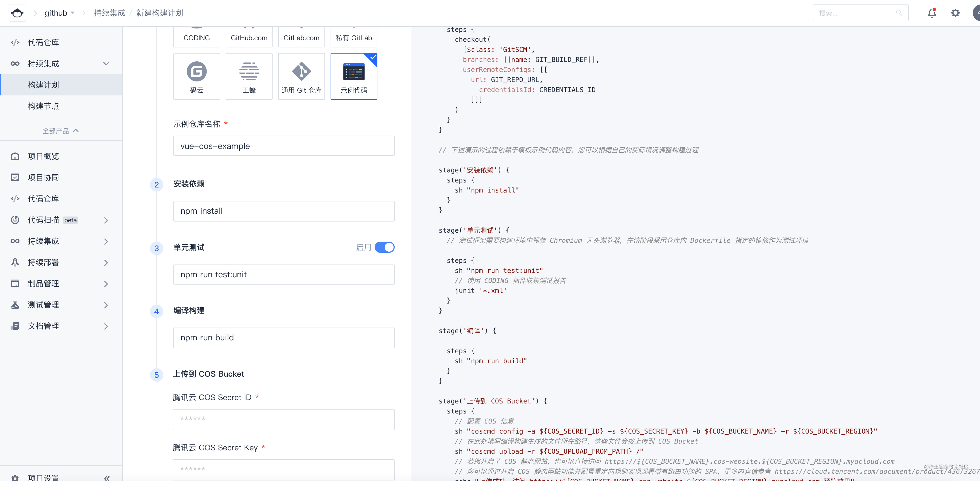Select the 通用 Git 仓库 source card
The image size is (980, 481).
(x=301, y=76)
